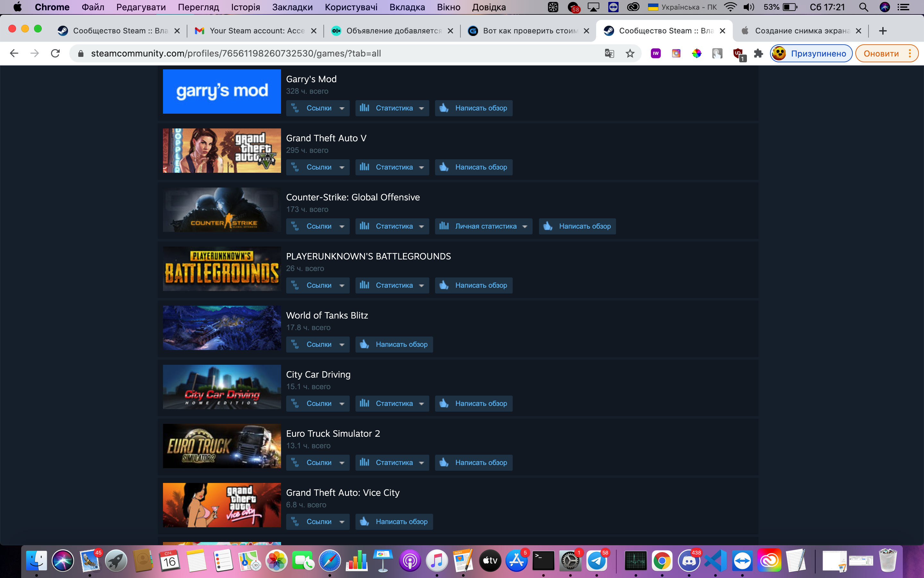Close the first Сообщество Steam tab
The image size is (924, 578).
(177, 31)
